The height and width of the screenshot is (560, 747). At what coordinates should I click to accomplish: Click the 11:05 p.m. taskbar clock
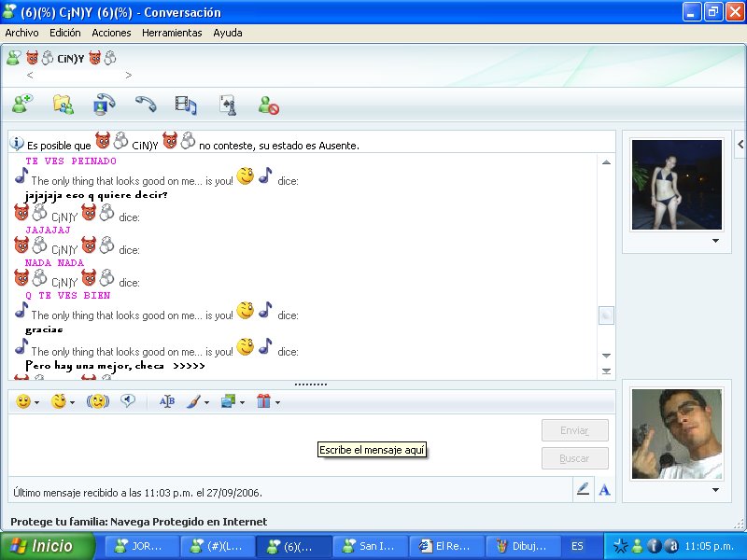click(x=709, y=546)
